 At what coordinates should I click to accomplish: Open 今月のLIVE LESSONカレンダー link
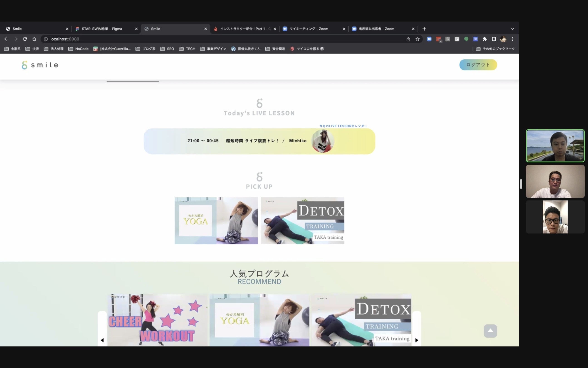pos(343,126)
